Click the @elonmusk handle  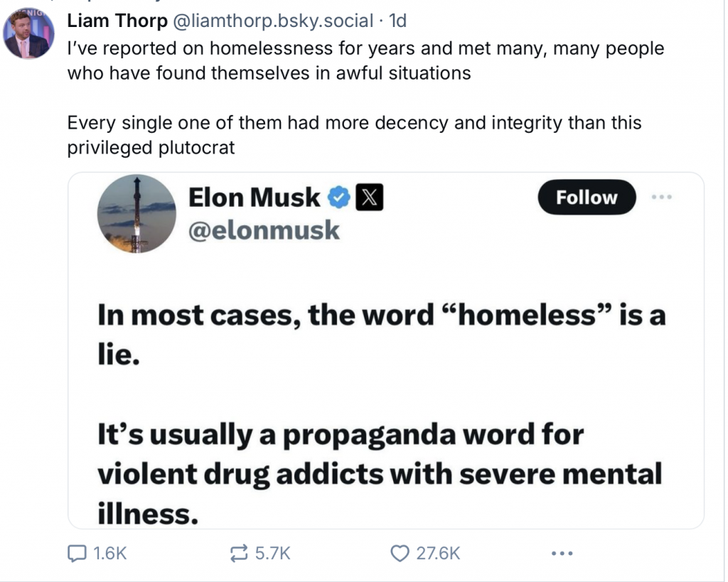click(264, 230)
